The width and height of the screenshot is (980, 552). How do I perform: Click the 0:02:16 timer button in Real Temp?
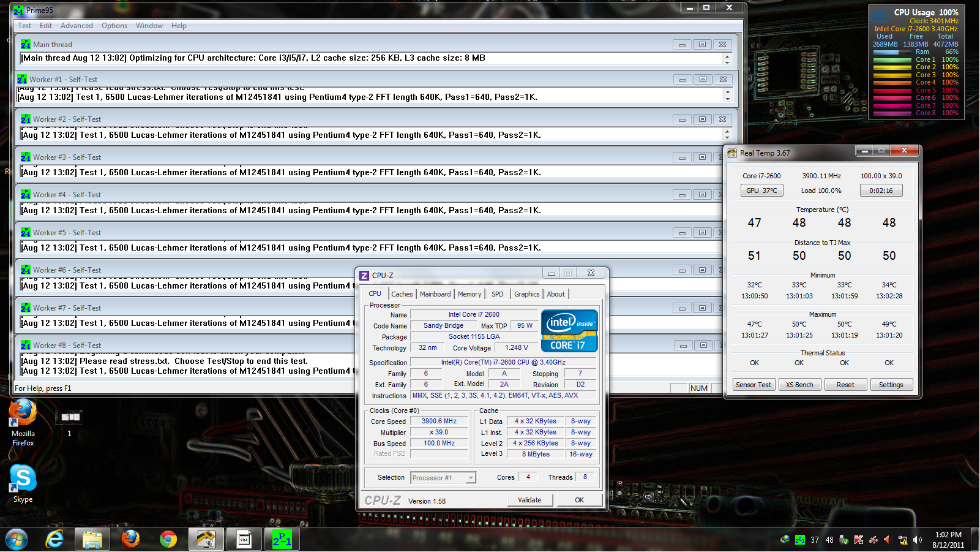click(881, 191)
